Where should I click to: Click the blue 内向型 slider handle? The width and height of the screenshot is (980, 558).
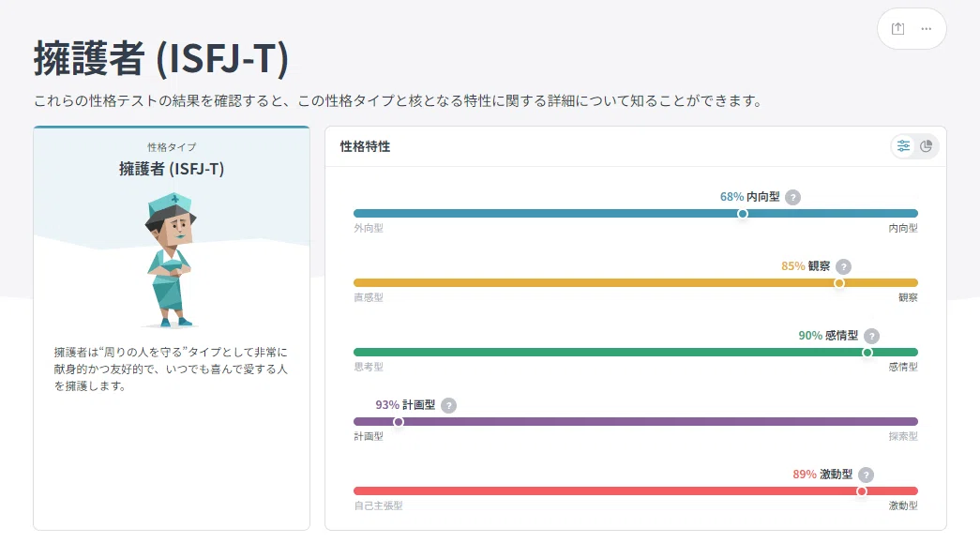[743, 214]
